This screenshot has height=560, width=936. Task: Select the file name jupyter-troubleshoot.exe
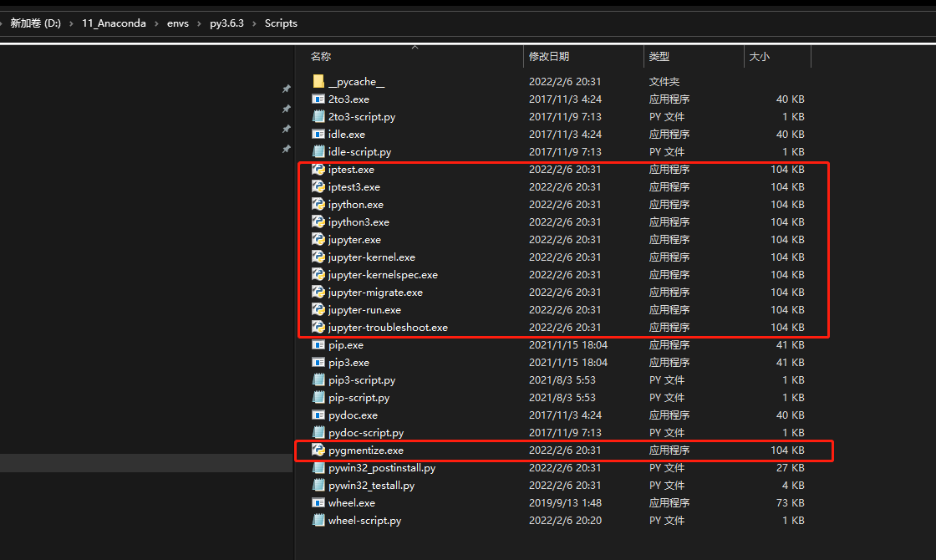point(388,327)
